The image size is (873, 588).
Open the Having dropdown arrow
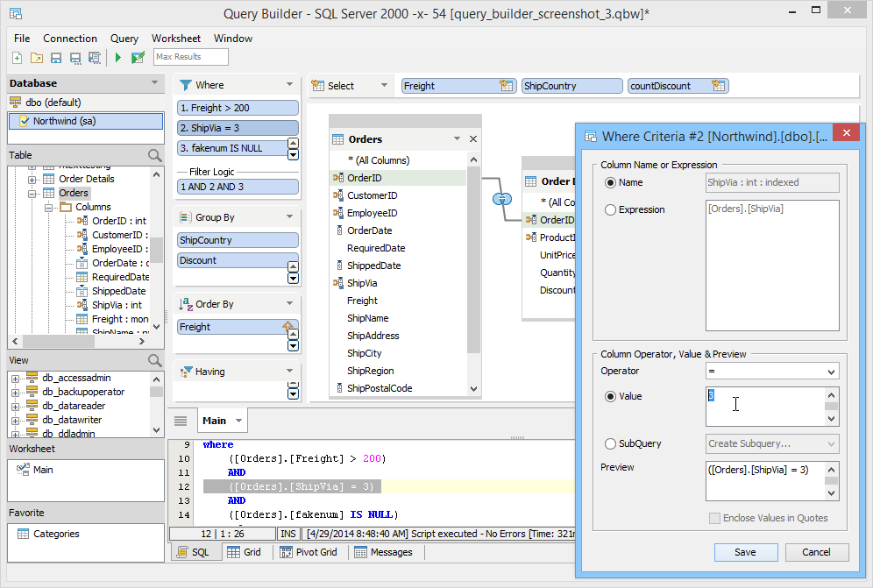click(289, 371)
